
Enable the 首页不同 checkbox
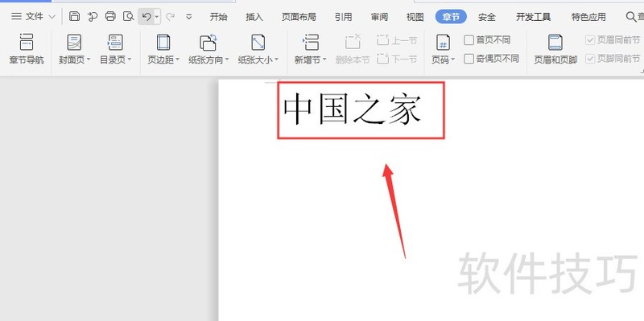(469, 40)
